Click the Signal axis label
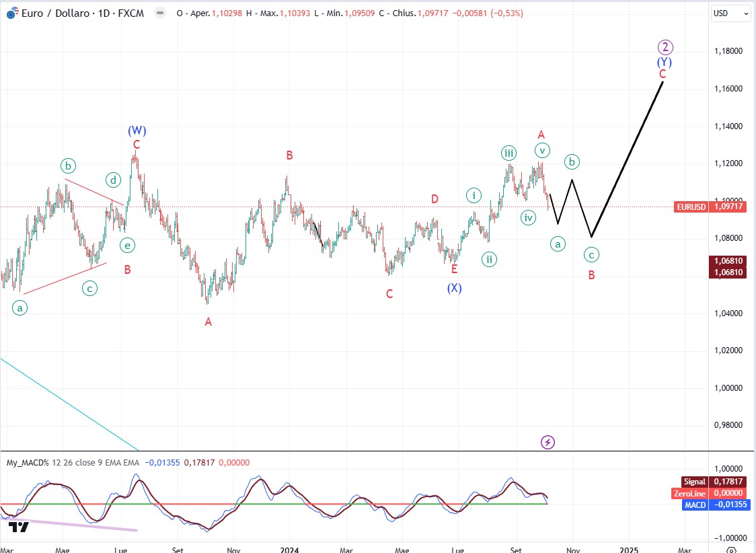Viewport: 756px width, 553px height. click(694, 481)
